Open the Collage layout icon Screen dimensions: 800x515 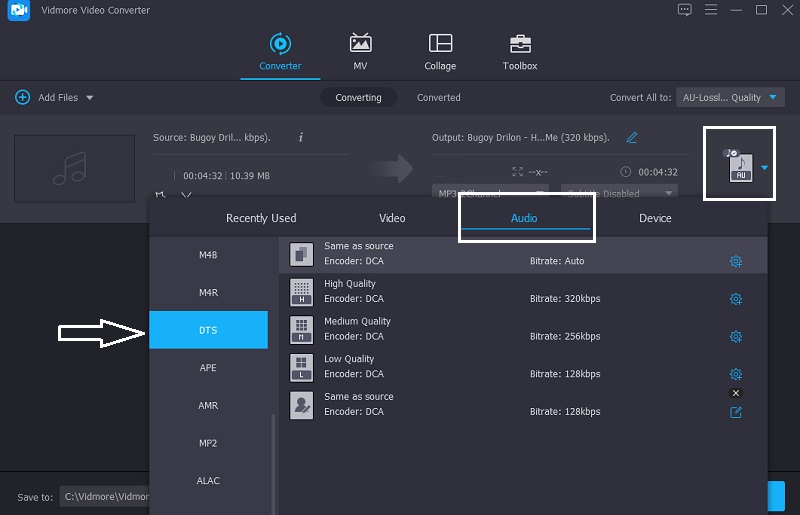coord(440,44)
